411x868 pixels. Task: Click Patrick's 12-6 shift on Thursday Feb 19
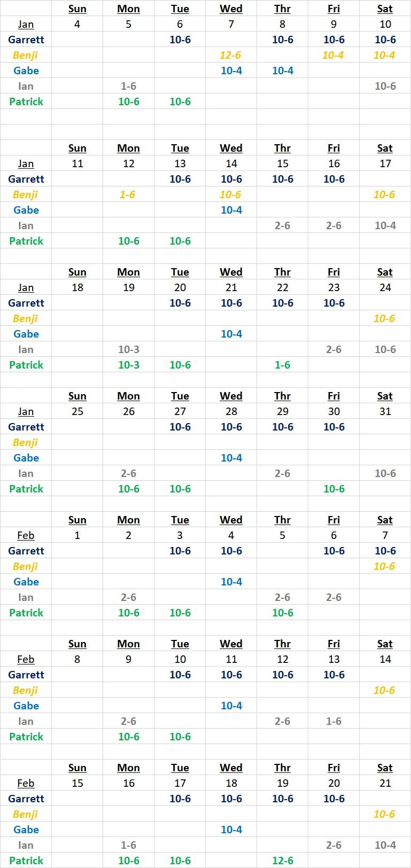pyautogui.click(x=282, y=861)
